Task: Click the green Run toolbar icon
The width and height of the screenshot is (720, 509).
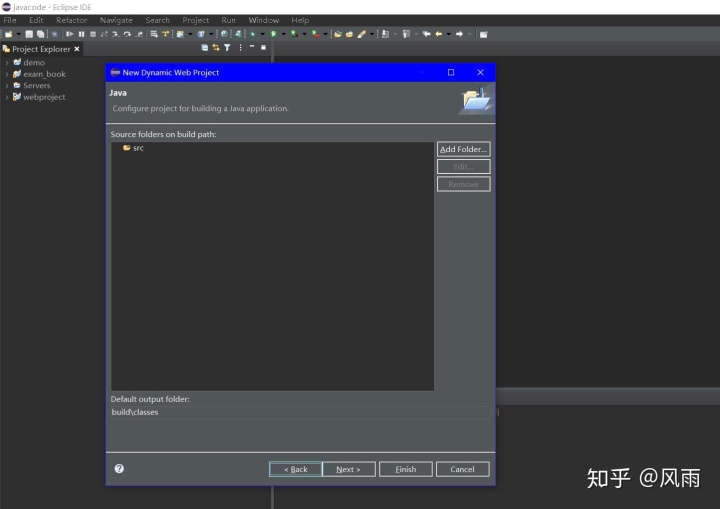Action: click(x=273, y=34)
